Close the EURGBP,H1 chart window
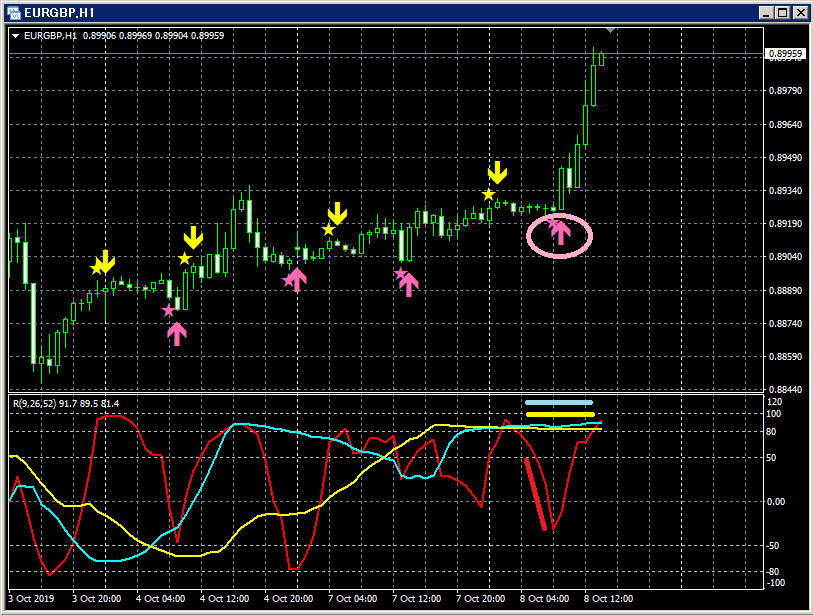The width and height of the screenshot is (813, 615). (x=801, y=12)
